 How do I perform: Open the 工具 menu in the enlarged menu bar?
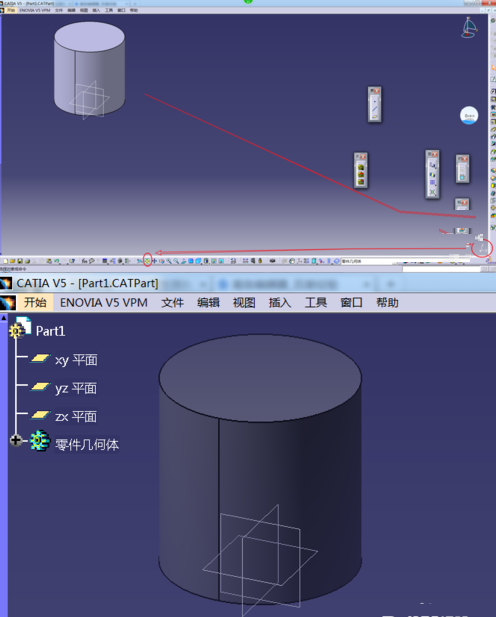pos(316,302)
